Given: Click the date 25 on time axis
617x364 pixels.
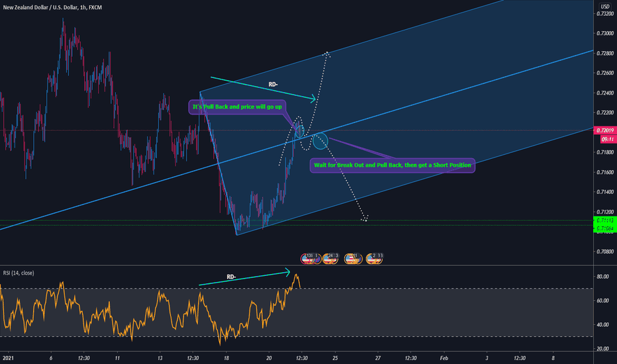Looking at the screenshot, I should coord(335,358).
